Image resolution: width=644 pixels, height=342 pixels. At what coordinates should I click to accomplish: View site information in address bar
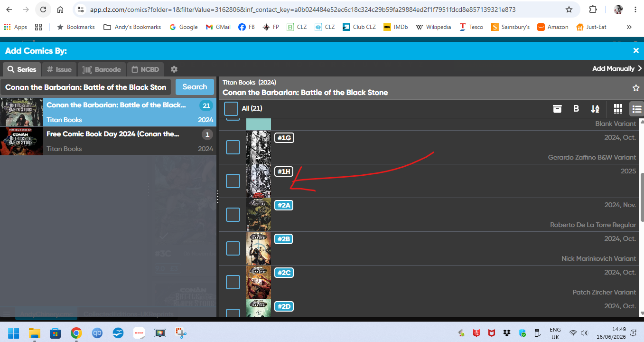[x=80, y=9]
